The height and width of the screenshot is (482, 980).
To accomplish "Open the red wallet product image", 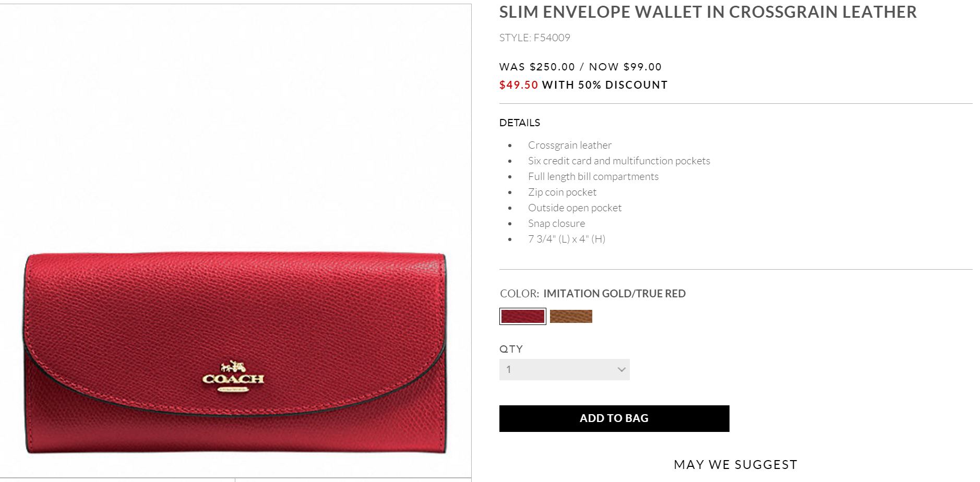I will [235, 352].
